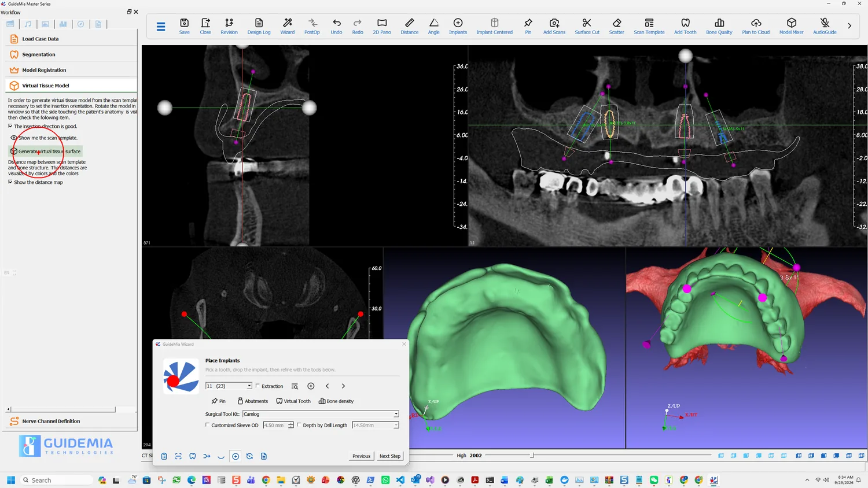Open the hamburger main menu
The image size is (868, 488).
point(161,26)
